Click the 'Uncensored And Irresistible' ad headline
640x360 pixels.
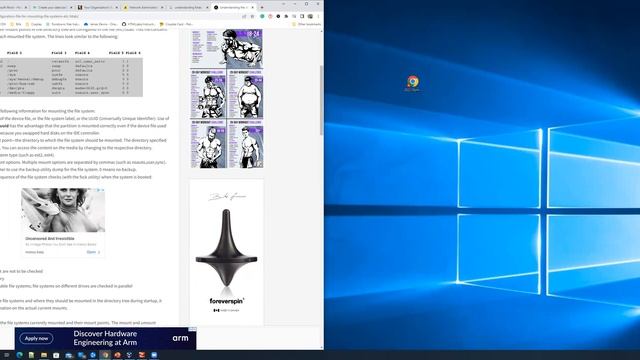click(x=50, y=238)
